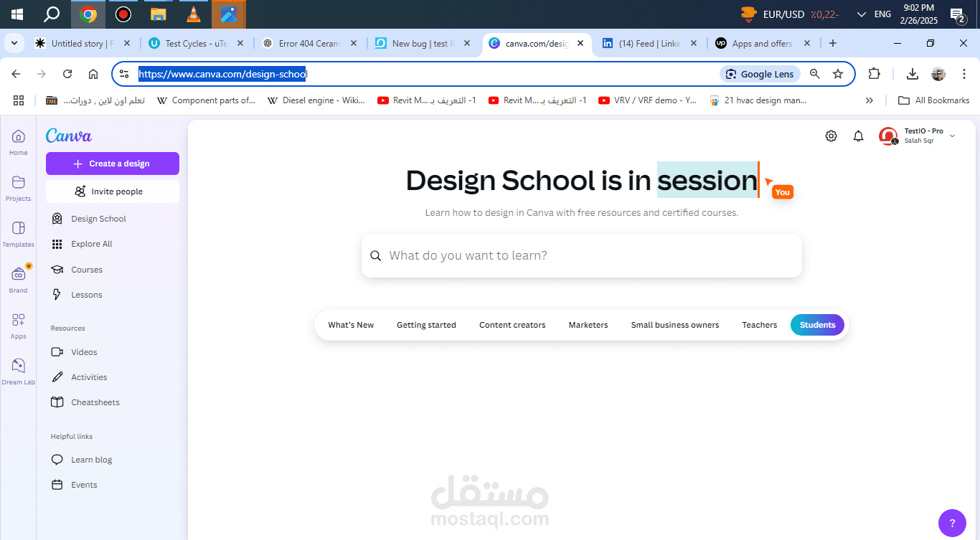Select the What's New category tab
The width and height of the screenshot is (980, 540).
pyautogui.click(x=351, y=325)
